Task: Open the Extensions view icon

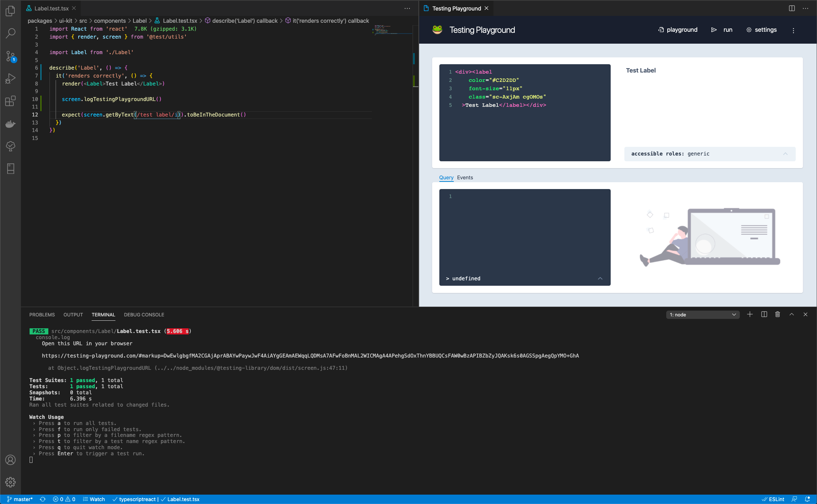Action: coord(10,101)
